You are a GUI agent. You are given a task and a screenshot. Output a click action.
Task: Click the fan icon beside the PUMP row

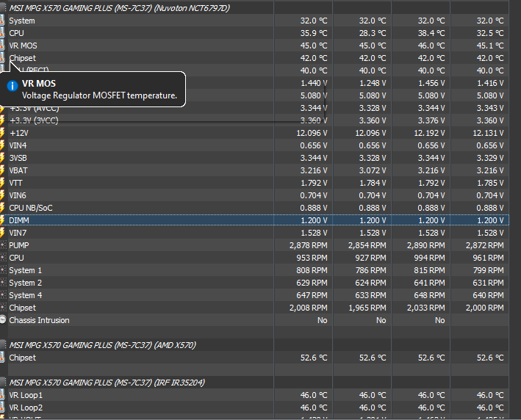tap(3, 245)
